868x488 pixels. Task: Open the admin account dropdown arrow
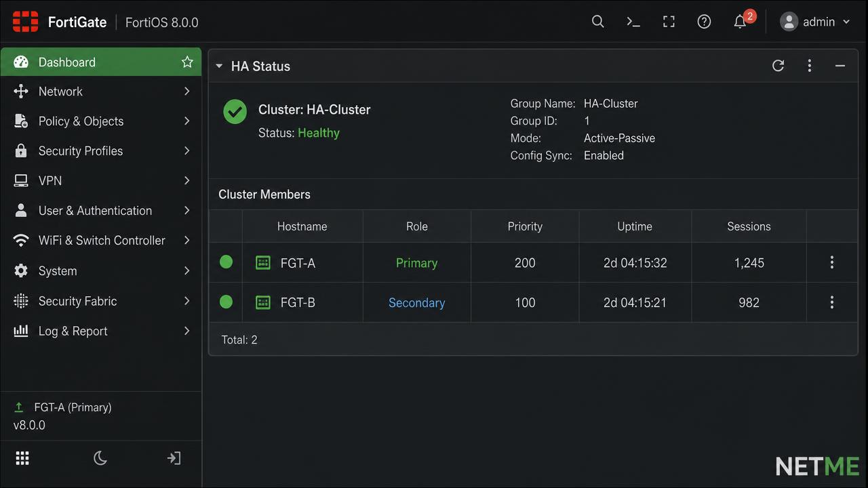click(846, 22)
